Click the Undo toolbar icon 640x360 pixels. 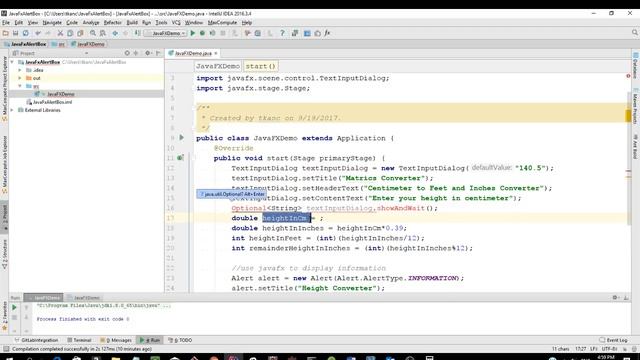coord(38,33)
